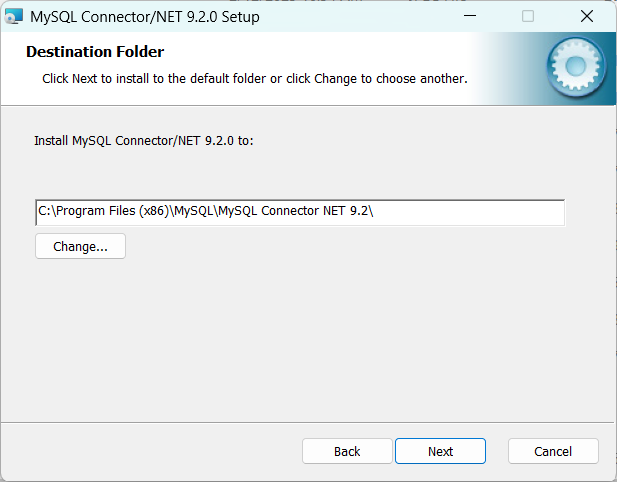617x482 pixels.
Task: Cancel the installation
Action: tap(553, 451)
